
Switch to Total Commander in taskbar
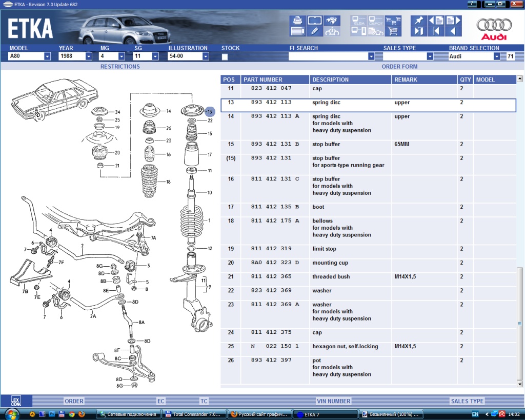[x=194, y=414]
